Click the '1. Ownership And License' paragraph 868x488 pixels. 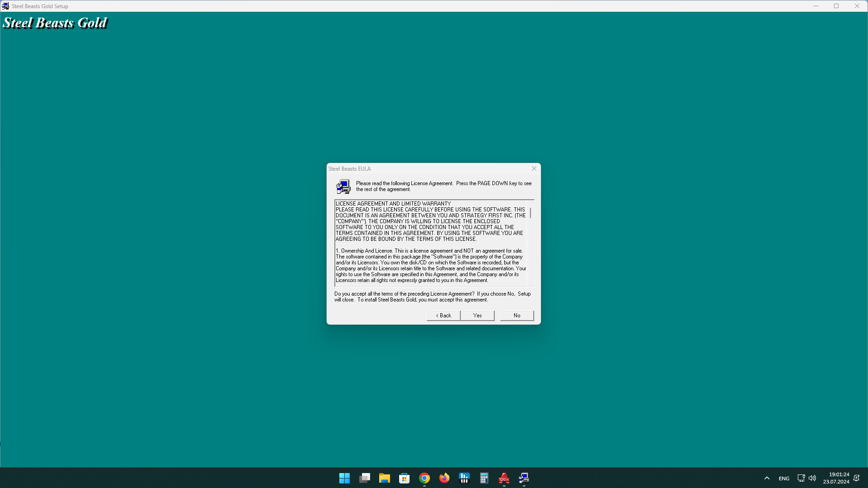(431, 265)
